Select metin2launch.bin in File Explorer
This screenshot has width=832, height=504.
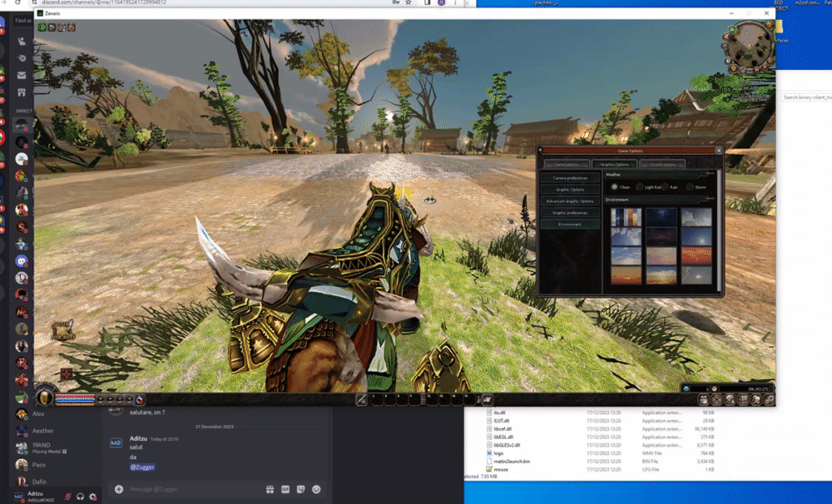(x=512, y=461)
